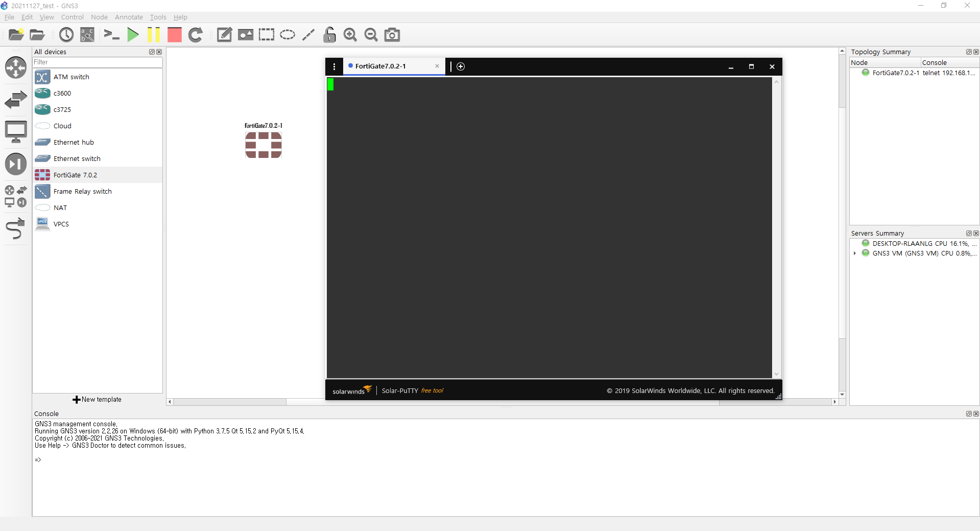Select NAT in device list
980x531 pixels.
coord(98,207)
